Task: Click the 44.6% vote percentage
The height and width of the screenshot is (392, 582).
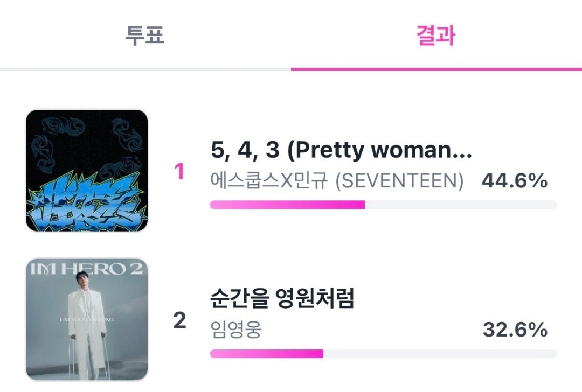Action: tap(515, 181)
